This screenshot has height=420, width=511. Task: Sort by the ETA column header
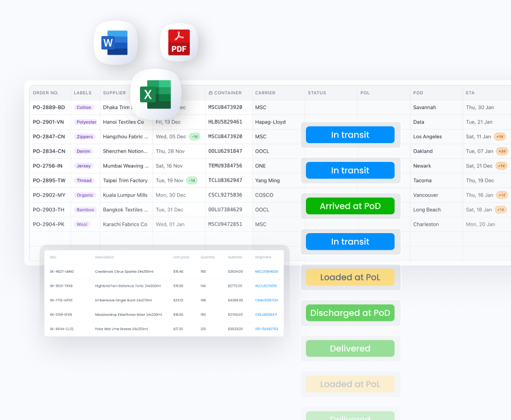pyautogui.click(x=470, y=93)
